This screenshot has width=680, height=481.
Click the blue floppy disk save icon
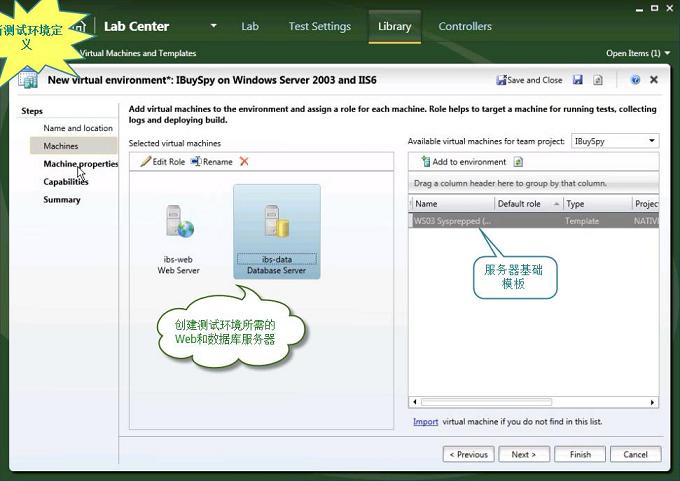point(578,80)
